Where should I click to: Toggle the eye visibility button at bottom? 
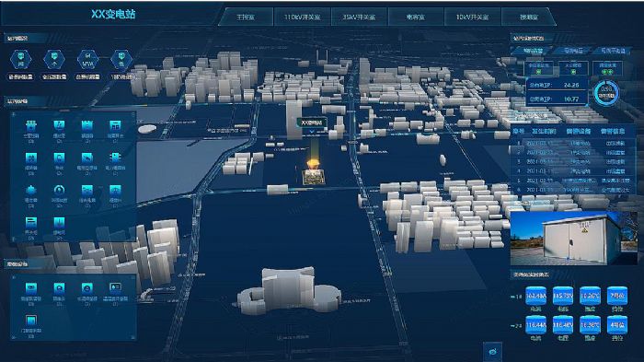point(492,352)
